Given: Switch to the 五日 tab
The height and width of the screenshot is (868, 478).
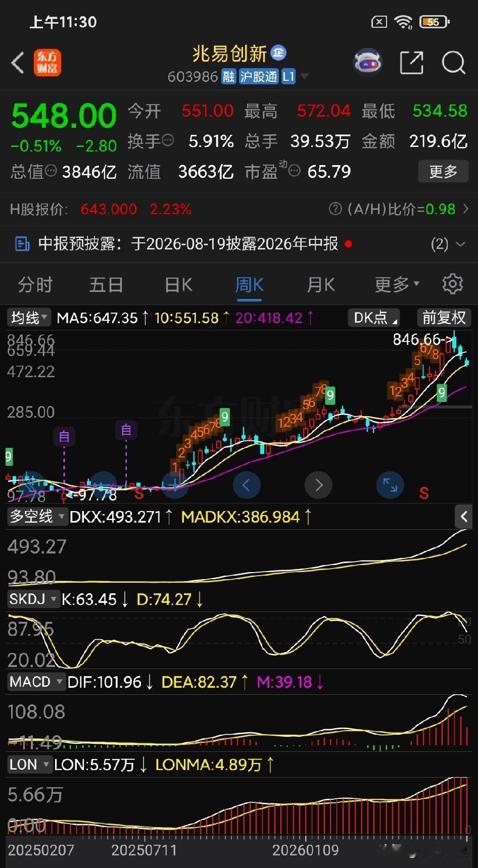Looking at the screenshot, I should point(106,285).
